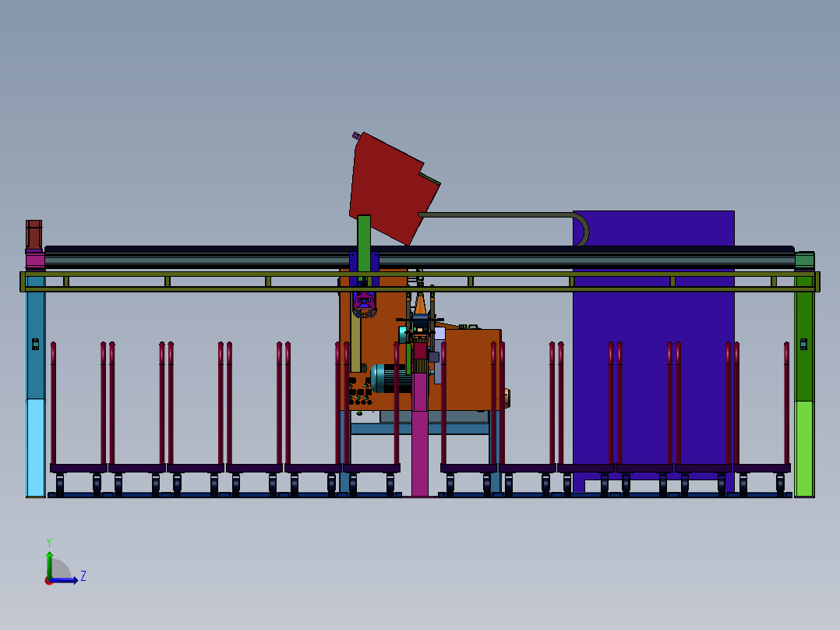Select the tilted red hopper cover
Image resolution: width=840 pixels, height=630 pixels.
click(x=394, y=188)
